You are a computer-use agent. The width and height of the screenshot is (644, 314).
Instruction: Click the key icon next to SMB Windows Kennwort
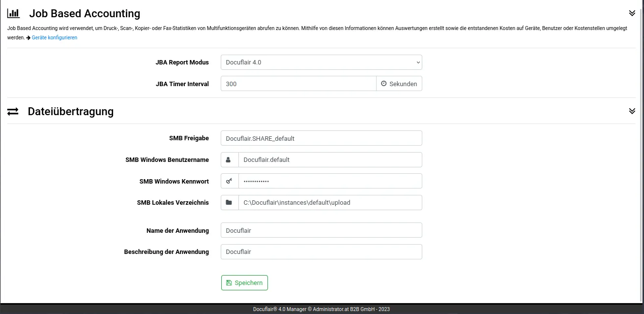point(229,181)
